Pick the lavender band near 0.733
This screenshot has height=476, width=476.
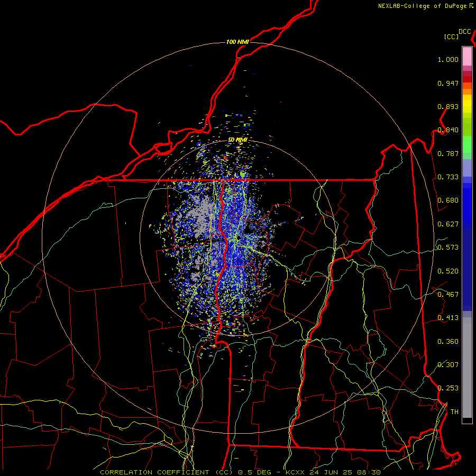(467, 168)
